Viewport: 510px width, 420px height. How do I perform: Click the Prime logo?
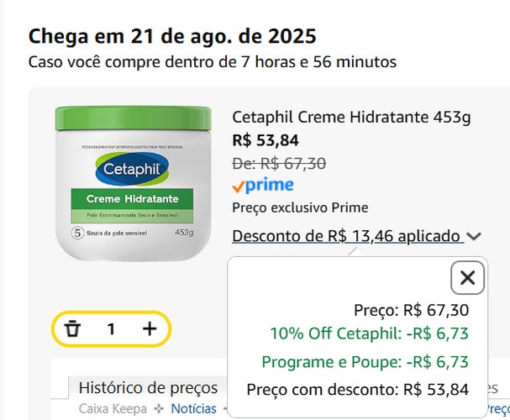coord(263,186)
